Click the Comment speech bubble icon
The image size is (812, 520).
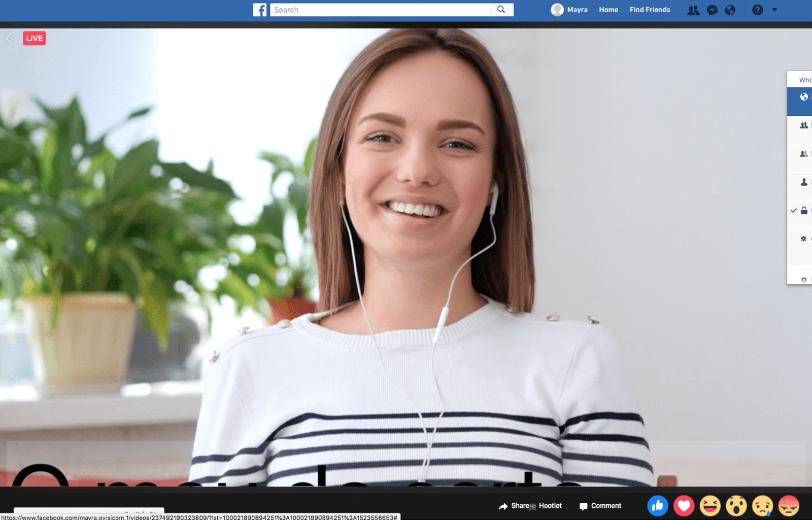[583, 506]
